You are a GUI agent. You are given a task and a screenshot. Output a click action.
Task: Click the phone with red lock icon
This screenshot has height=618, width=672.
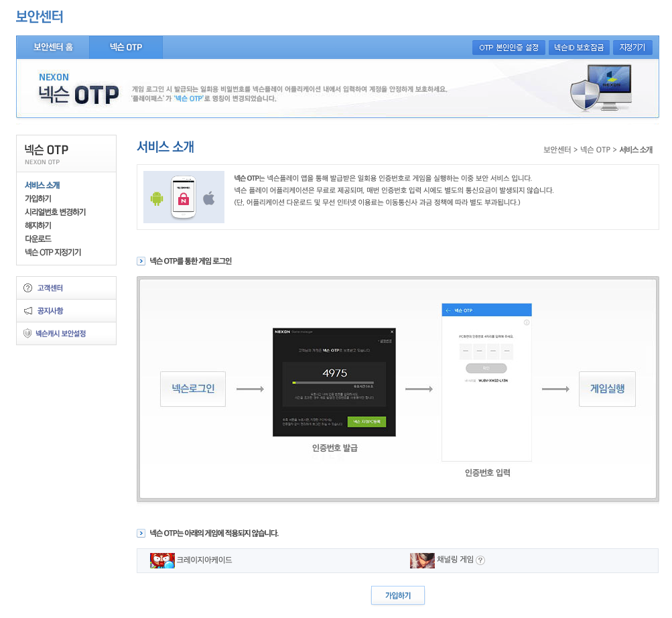tap(184, 197)
